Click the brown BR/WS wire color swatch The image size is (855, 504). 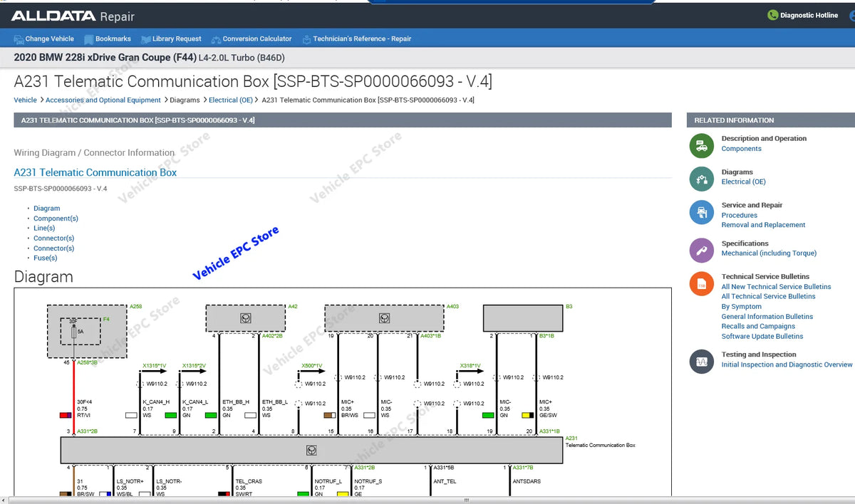(x=329, y=415)
